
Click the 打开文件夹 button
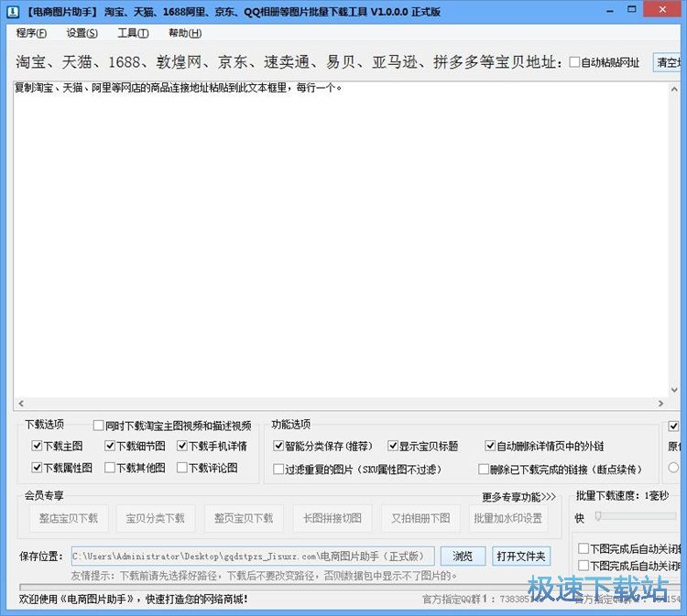click(x=521, y=557)
